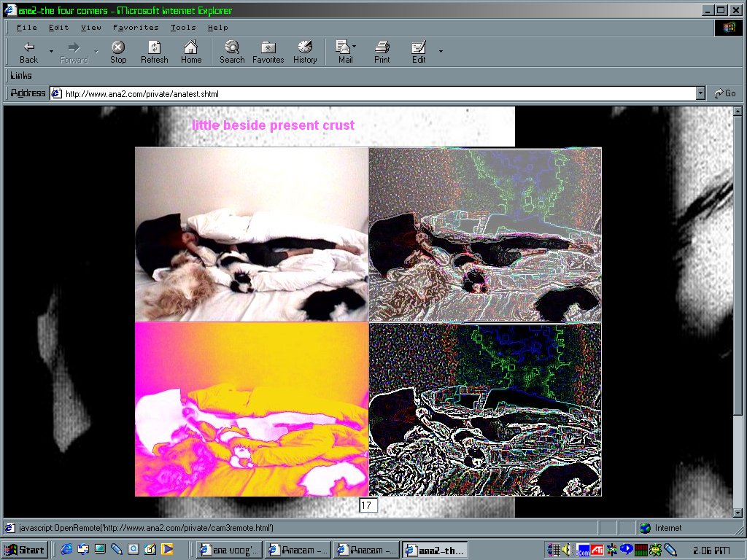
Task: Expand the Back button history arrow
Action: (x=51, y=51)
